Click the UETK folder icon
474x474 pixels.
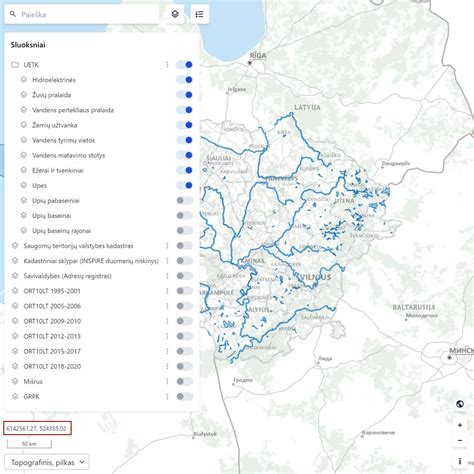click(x=15, y=65)
